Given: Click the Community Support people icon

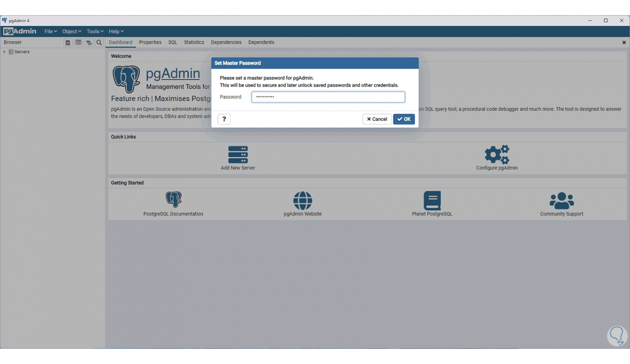Looking at the screenshot, I should click(x=562, y=201).
